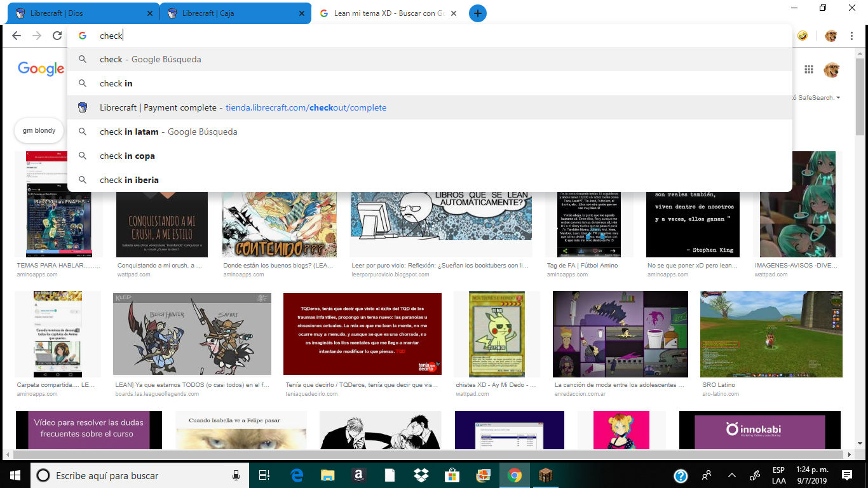Open 'Leer por puro vicio' result link
Viewport: 868px width, 488px height.
[x=440, y=266]
